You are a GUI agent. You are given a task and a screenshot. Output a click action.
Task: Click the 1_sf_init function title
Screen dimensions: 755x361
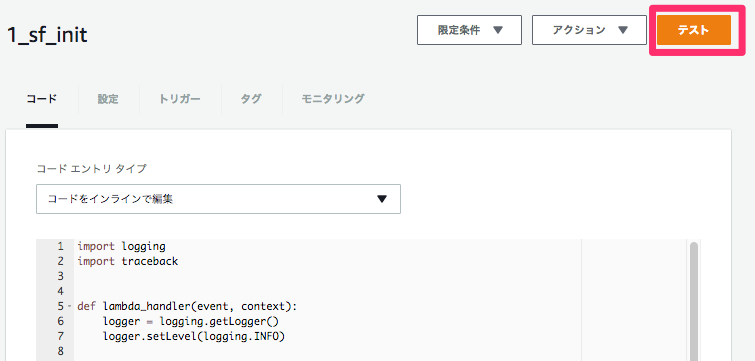pyautogui.click(x=47, y=35)
